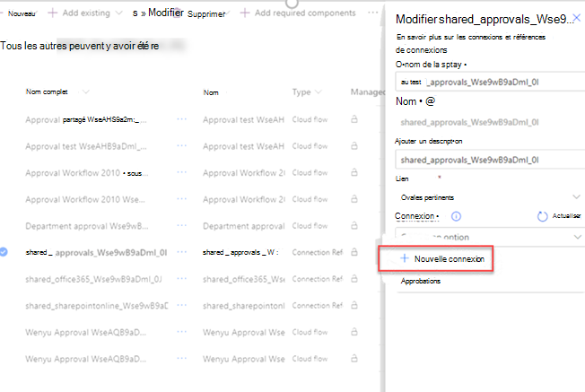585x392 pixels.
Task: Select the Approval test WseAHB9aDml row
Action: click(x=86, y=146)
